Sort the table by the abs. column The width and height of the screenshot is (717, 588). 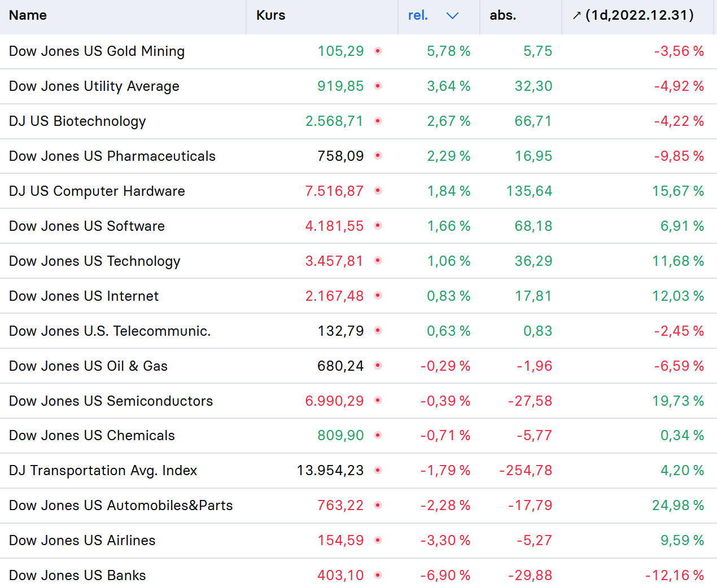click(x=503, y=15)
